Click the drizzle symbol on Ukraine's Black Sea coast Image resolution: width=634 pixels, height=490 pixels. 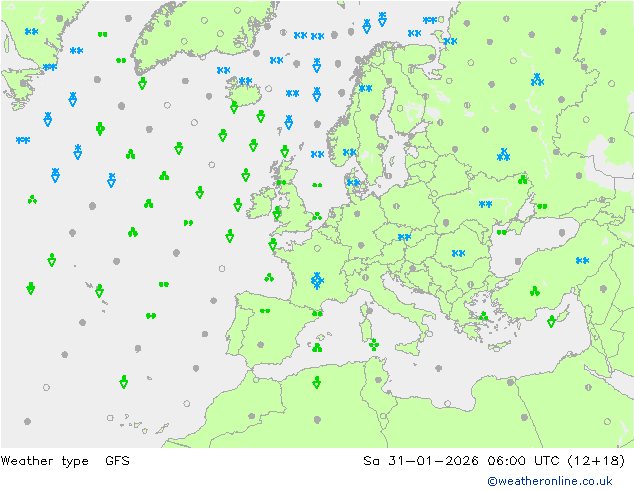[x=502, y=232]
